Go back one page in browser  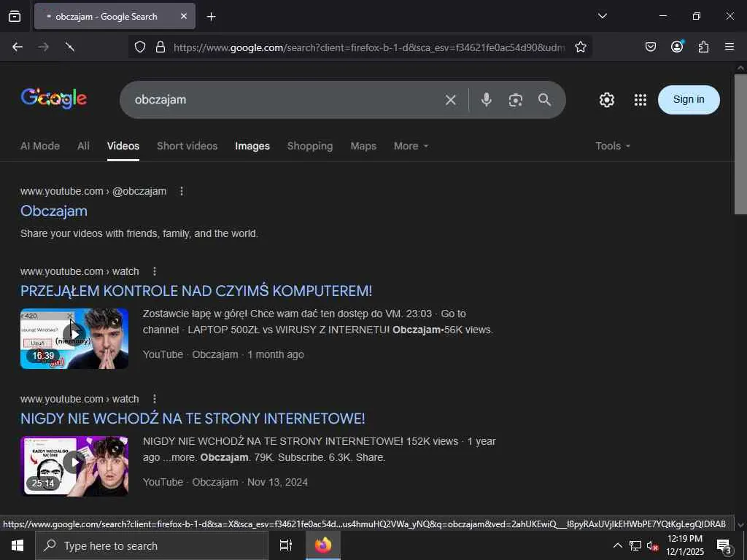[x=18, y=47]
